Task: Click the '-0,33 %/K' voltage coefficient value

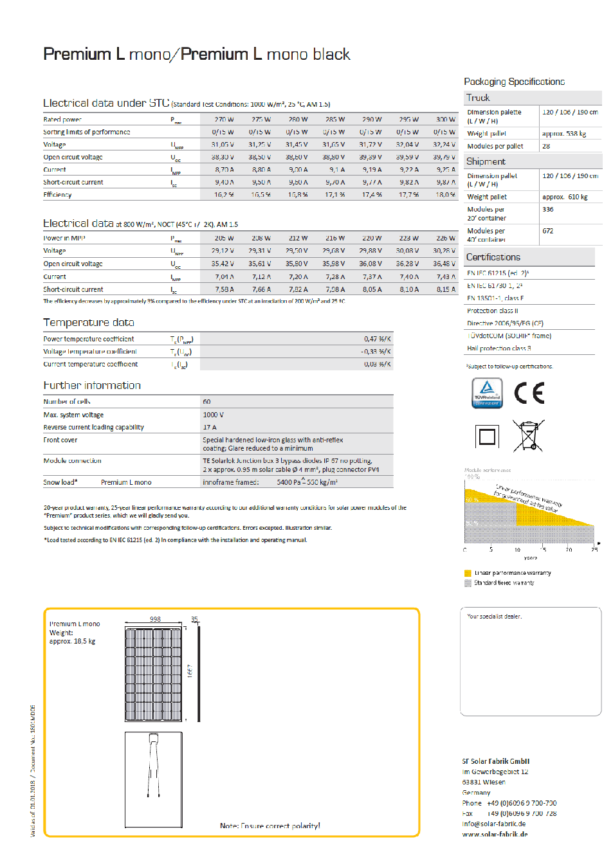Action: tap(376, 352)
